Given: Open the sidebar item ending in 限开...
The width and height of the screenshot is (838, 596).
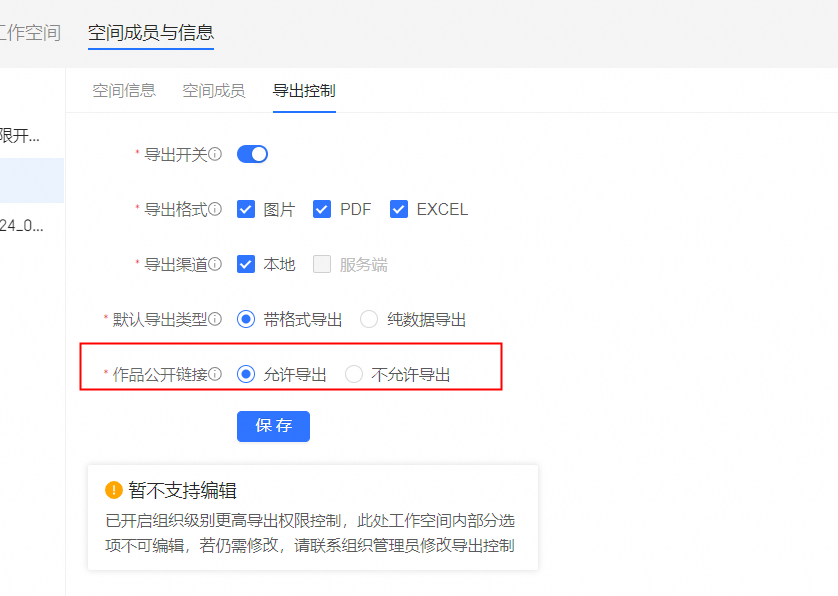Looking at the screenshot, I should click(22, 135).
